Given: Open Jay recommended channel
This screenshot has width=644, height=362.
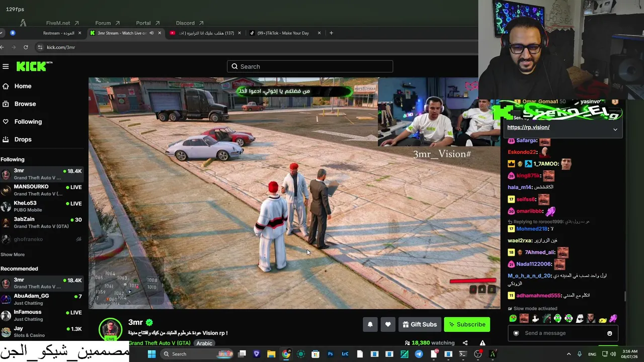Looking at the screenshot, I should [43, 332].
